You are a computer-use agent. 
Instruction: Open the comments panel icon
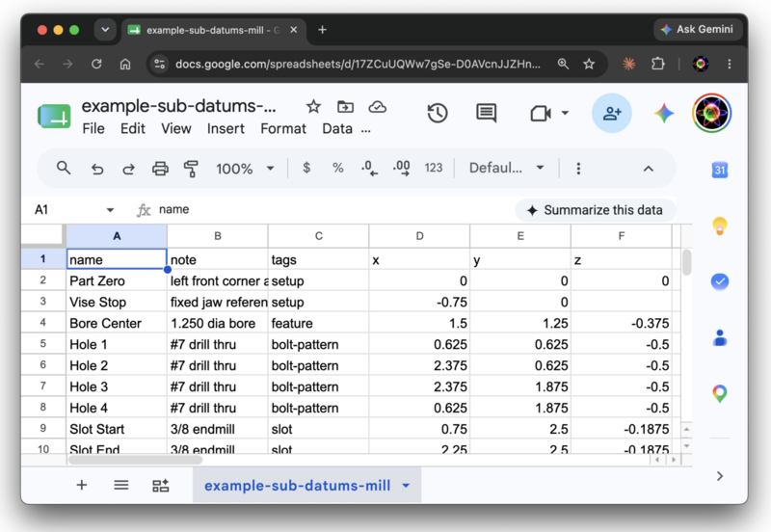(x=487, y=113)
